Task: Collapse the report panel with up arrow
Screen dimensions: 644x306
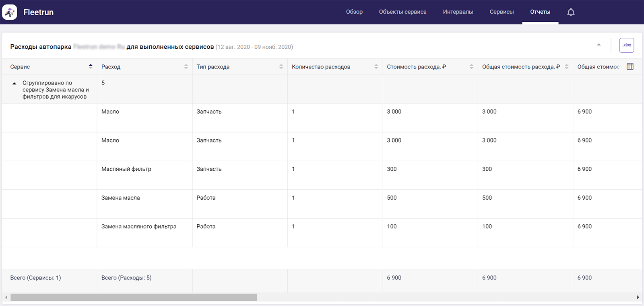Action: click(599, 45)
